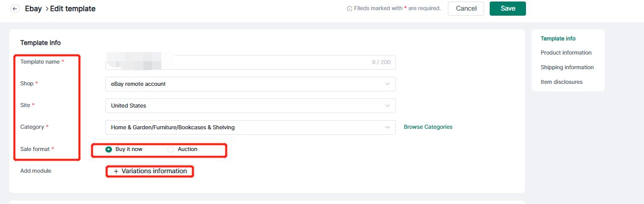644x204 pixels.
Task: Select the Buy it now sale format
Action: point(109,149)
